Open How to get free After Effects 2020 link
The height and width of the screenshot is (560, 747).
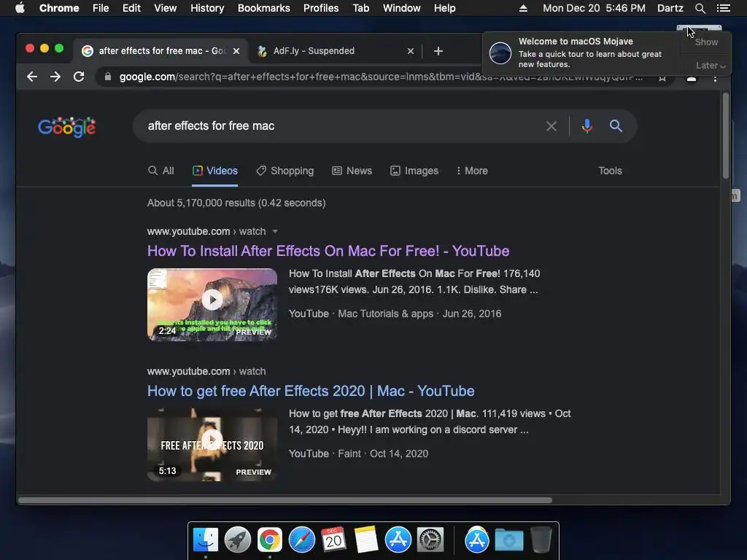pyautogui.click(x=311, y=391)
